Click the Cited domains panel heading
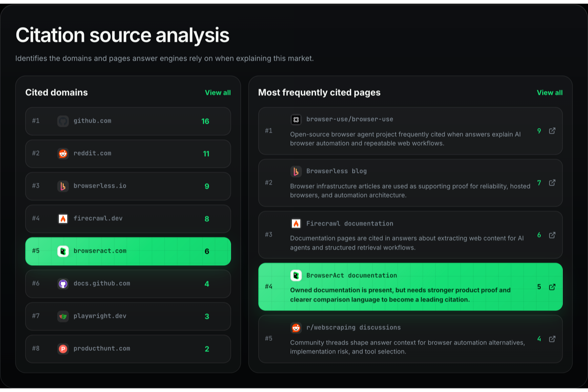Image resolution: width=588 pixels, height=392 pixels. (x=56, y=92)
